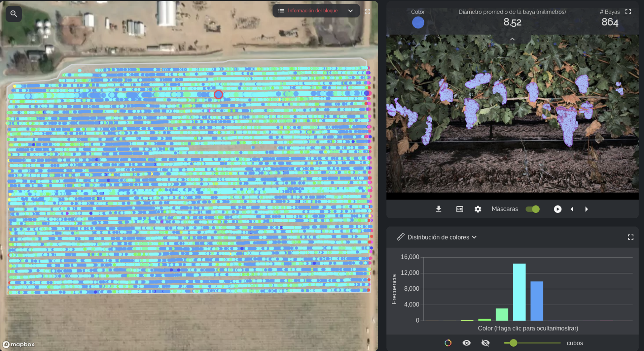This screenshot has width=644, height=351.
Task: Toggle the Máscaras switch off
Action: click(x=532, y=209)
